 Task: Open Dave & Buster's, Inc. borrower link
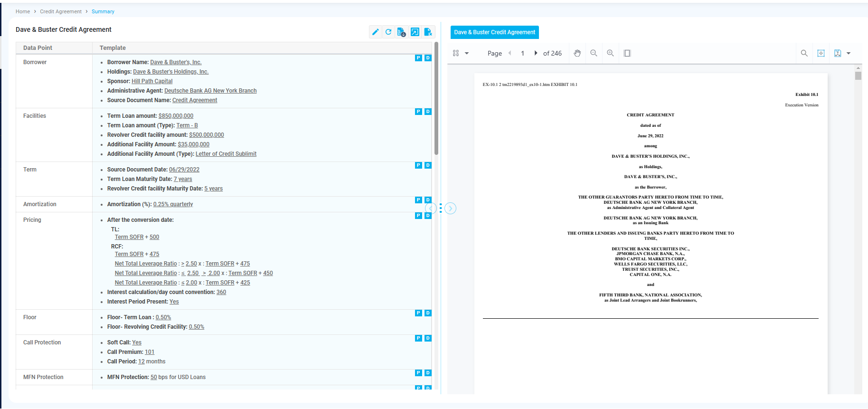(x=176, y=62)
